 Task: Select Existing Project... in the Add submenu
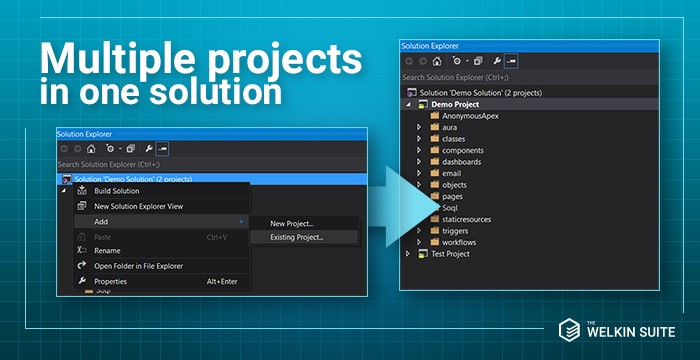[x=304, y=237]
